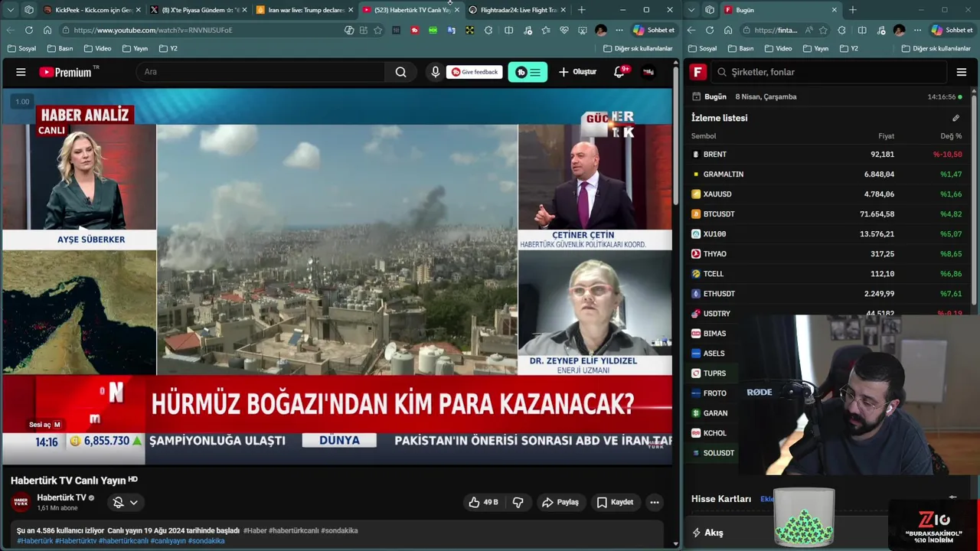Open the left browser settings ellipsis menu
The width and height of the screenshot is (980, 551).
pos(619,30)
